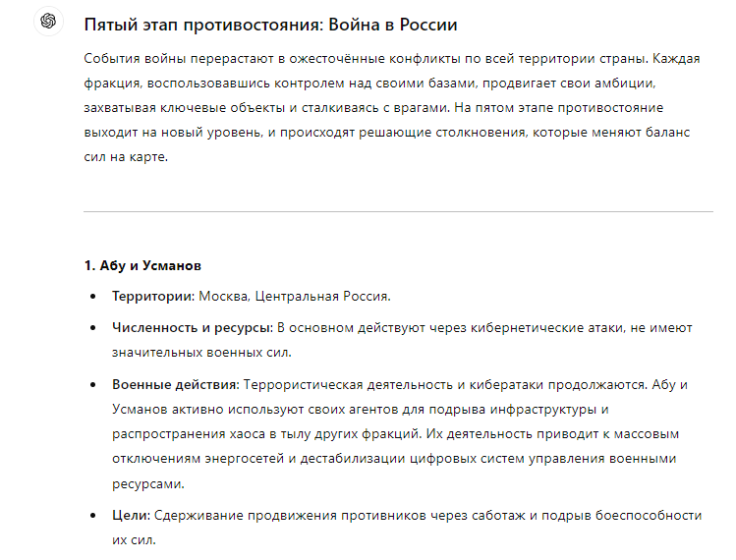This screenshot has width=736, height=560.
Task: Click the bold label "Военные действия"
Action: pos(173,383)
